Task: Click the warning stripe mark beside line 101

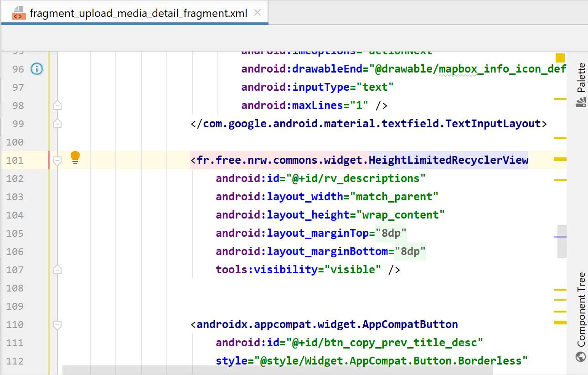Action: (560, 159)
